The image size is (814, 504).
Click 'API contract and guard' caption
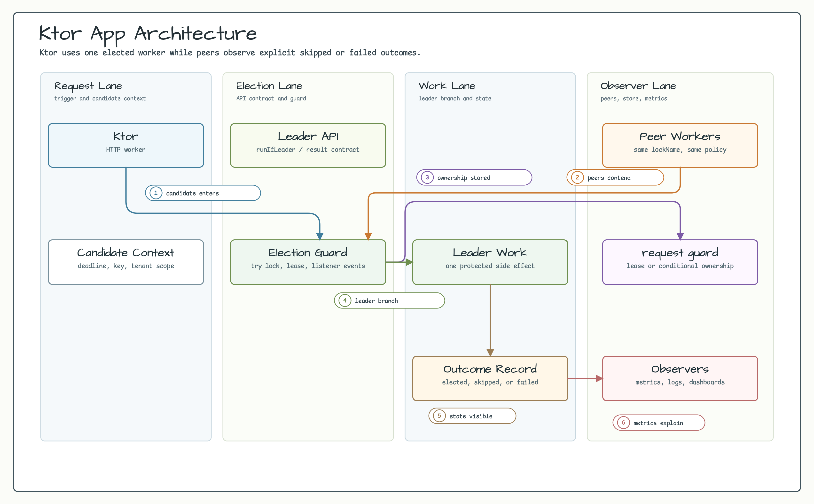pyautogui.click(x=271, y=98)
